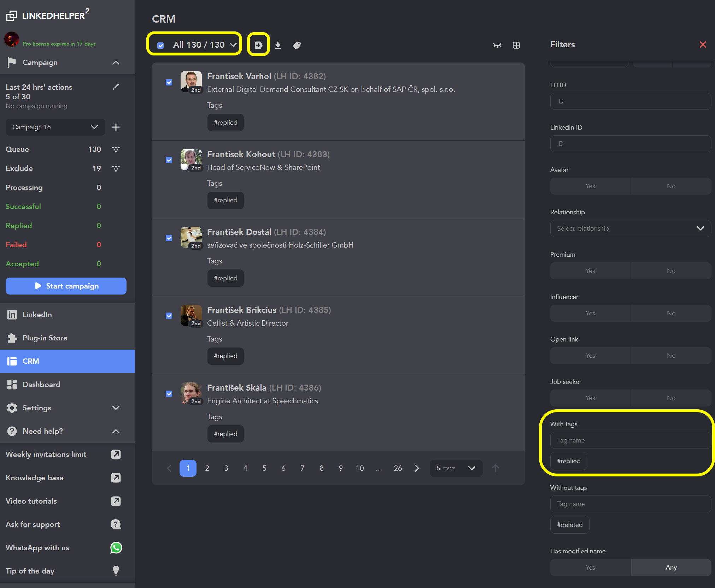
Task: Add a new campaign with the plus icon
Action: [116, 127]
